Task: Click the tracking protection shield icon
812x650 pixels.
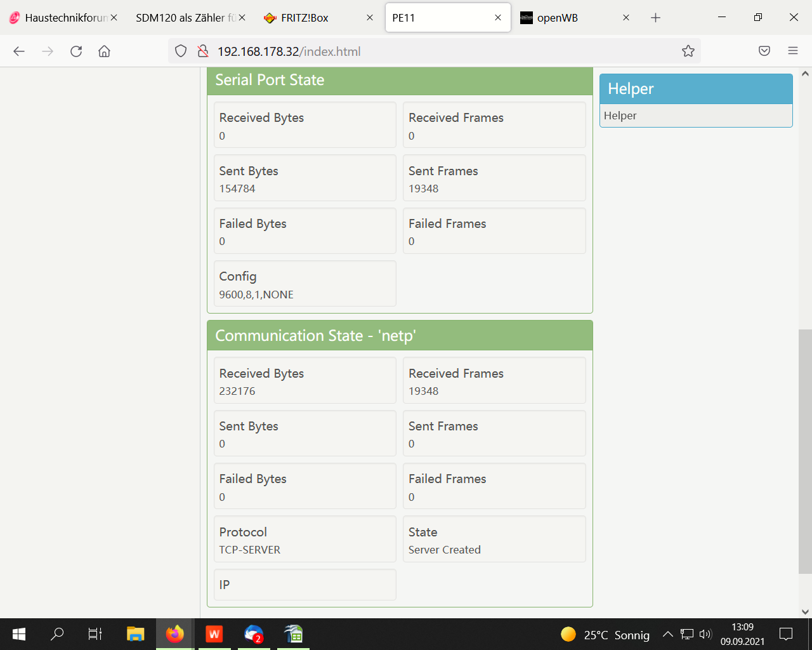Action: [x=181, y=51]
